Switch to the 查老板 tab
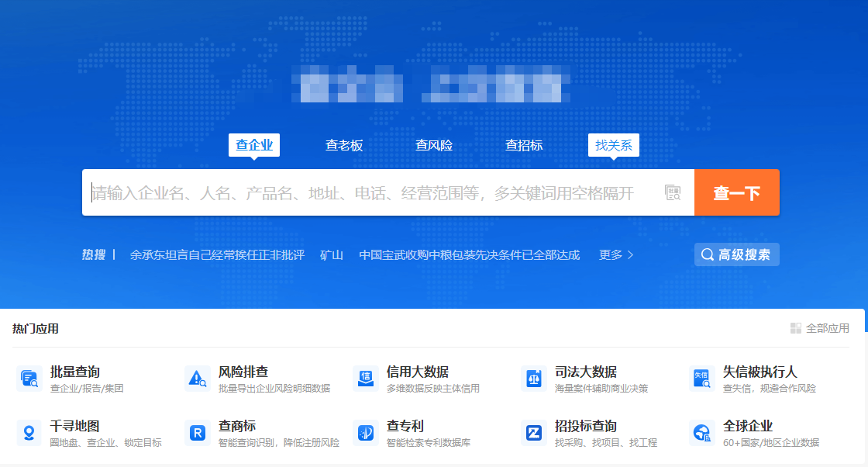 tap(343, 144)
